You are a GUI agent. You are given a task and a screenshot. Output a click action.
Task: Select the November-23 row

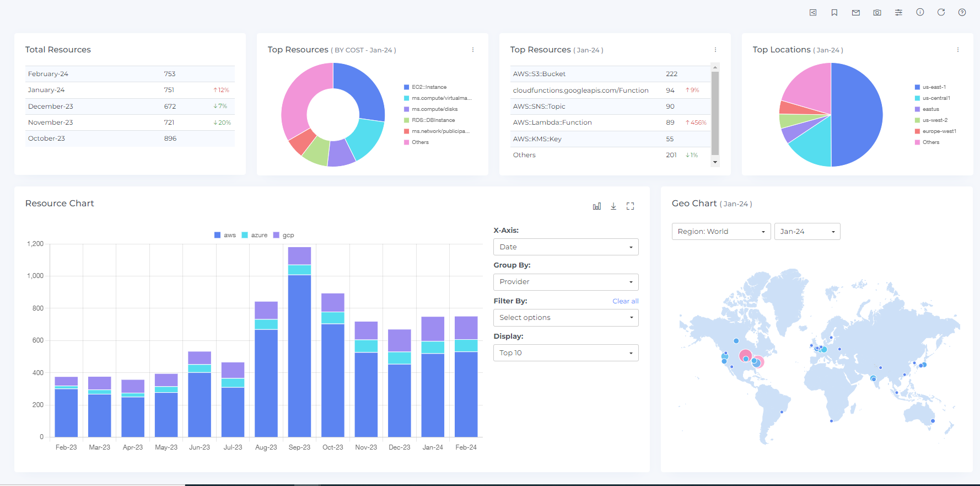tap(130, 122)
